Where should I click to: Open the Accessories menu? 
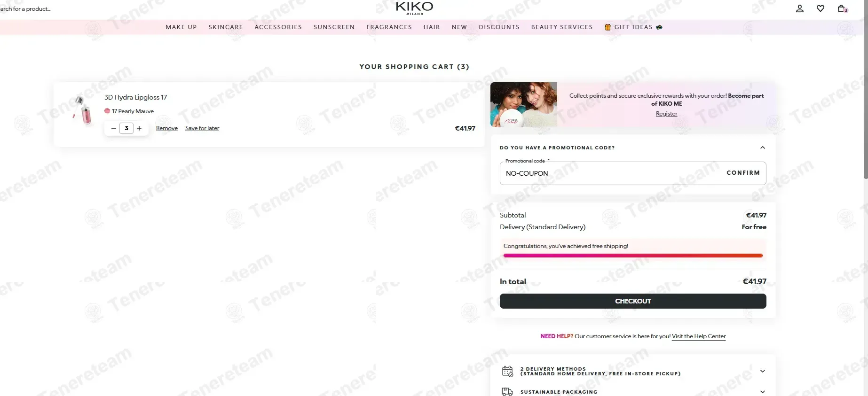[x=278, y=27]
